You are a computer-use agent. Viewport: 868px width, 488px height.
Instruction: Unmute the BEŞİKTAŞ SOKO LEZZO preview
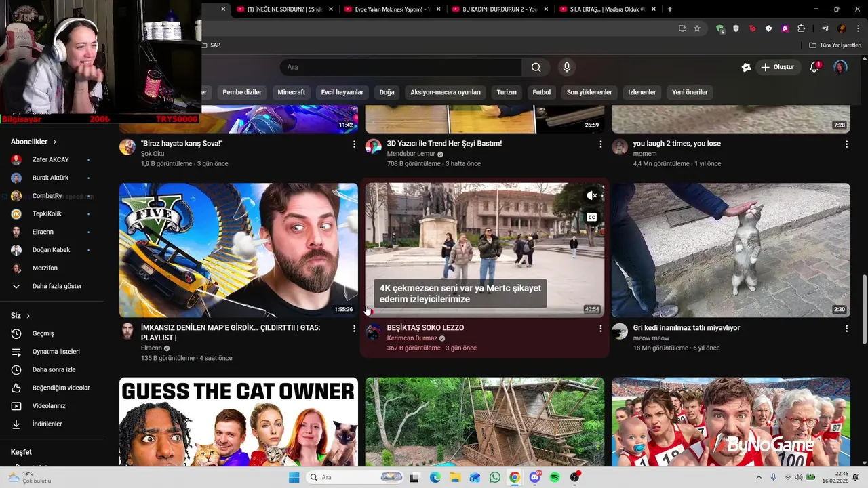[x=592, y=196]
